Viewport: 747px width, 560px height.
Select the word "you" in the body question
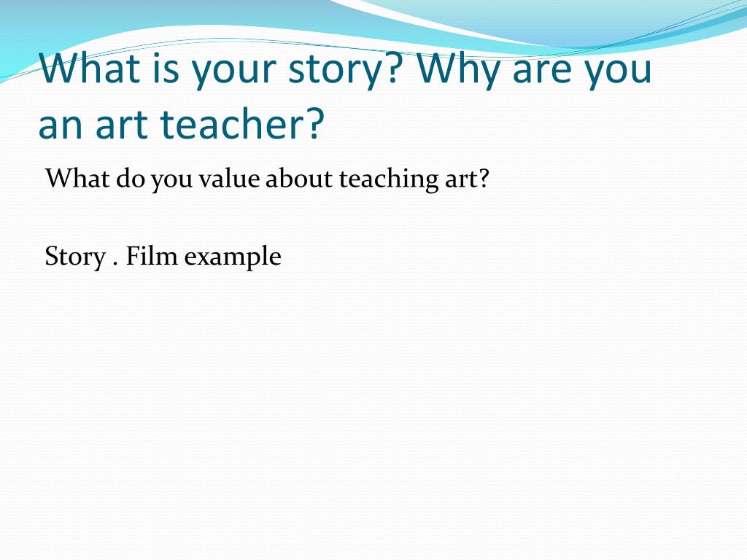[x=172, y=181]
